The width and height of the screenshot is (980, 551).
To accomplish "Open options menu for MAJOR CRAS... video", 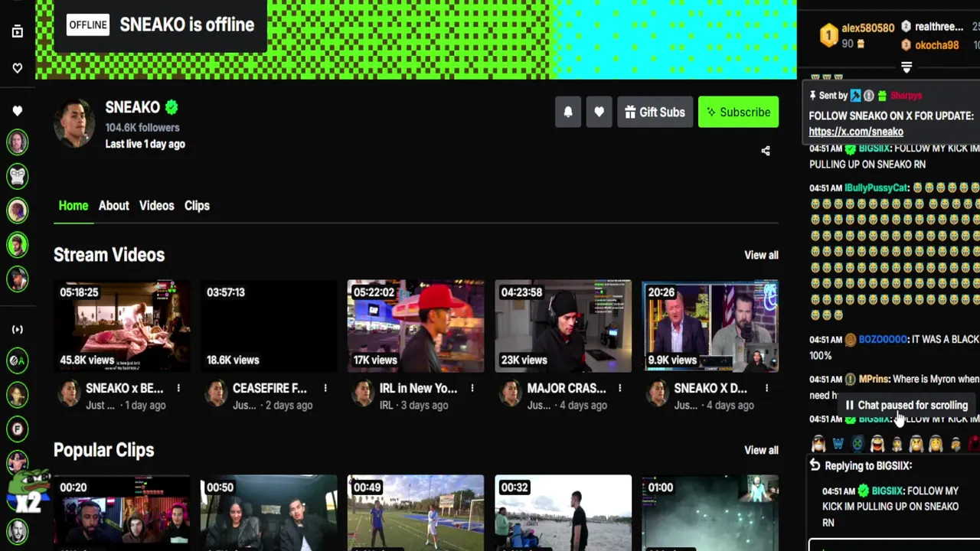I will pyautogui.click(x=619, y=388).
